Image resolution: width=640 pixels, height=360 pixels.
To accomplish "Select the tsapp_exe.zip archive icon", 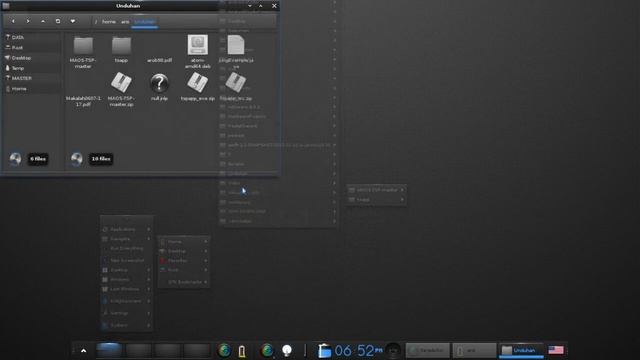I will [x=198, y=83].
